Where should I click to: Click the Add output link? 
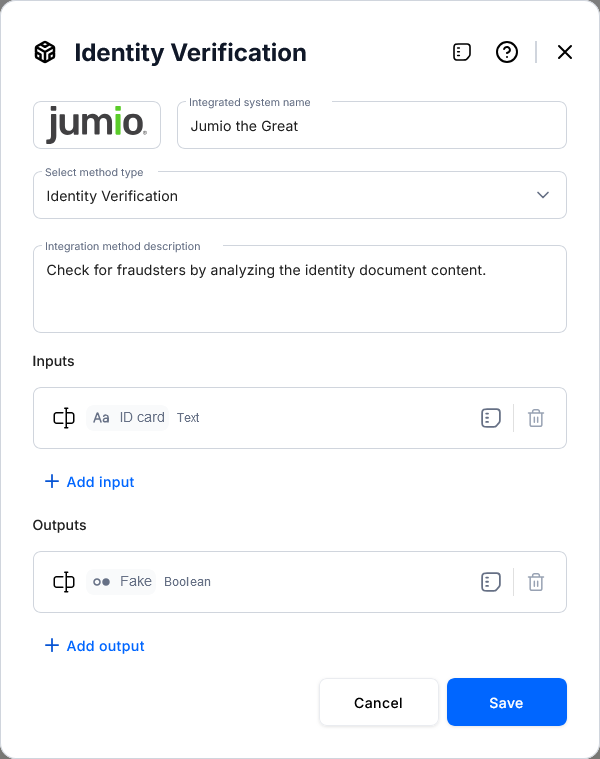point(95,646)
